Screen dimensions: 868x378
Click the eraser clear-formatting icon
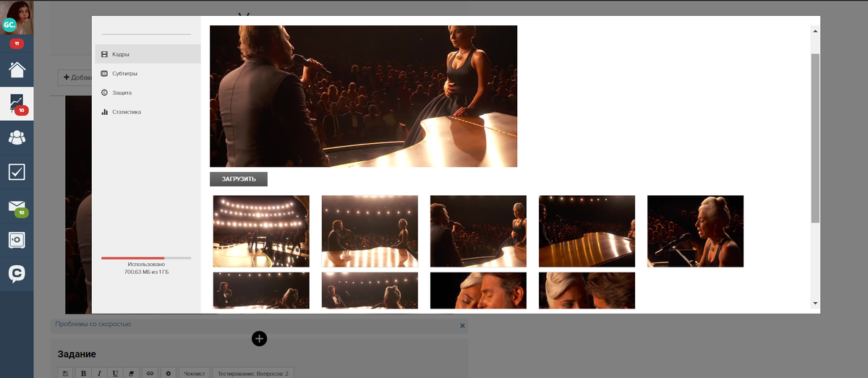131,374
